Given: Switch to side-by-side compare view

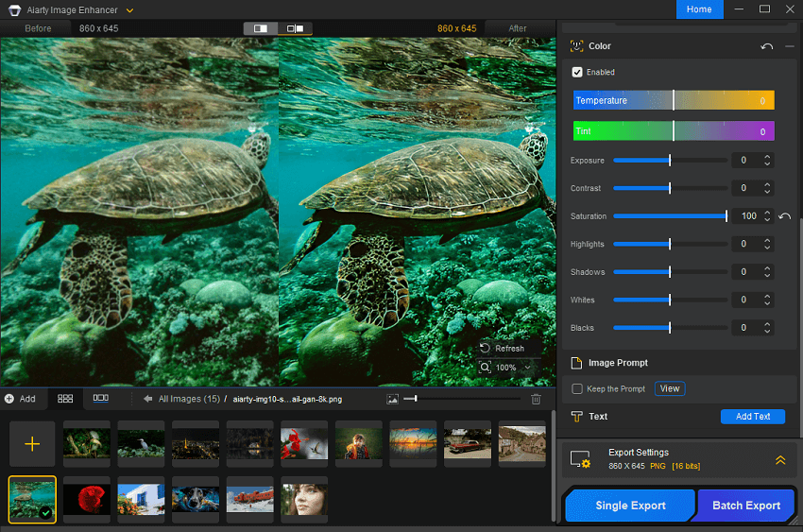Looking at the screenshot, I should [295, 28].
